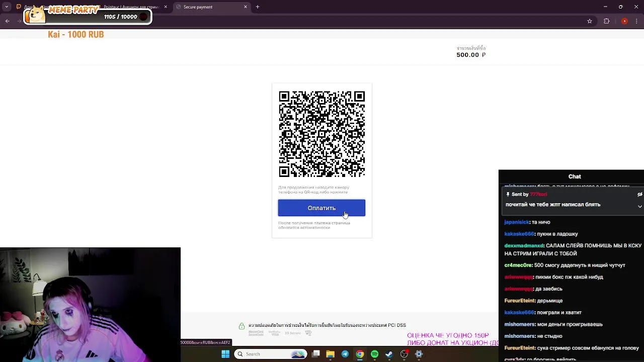
Task: Open the Windows Start menu
Action: tap(225, 354)
